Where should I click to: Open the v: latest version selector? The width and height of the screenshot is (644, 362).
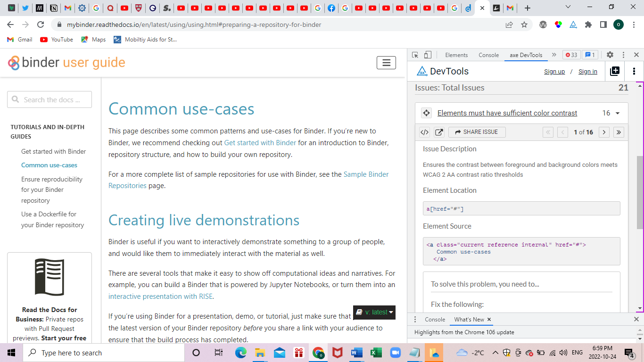[374, 312]
